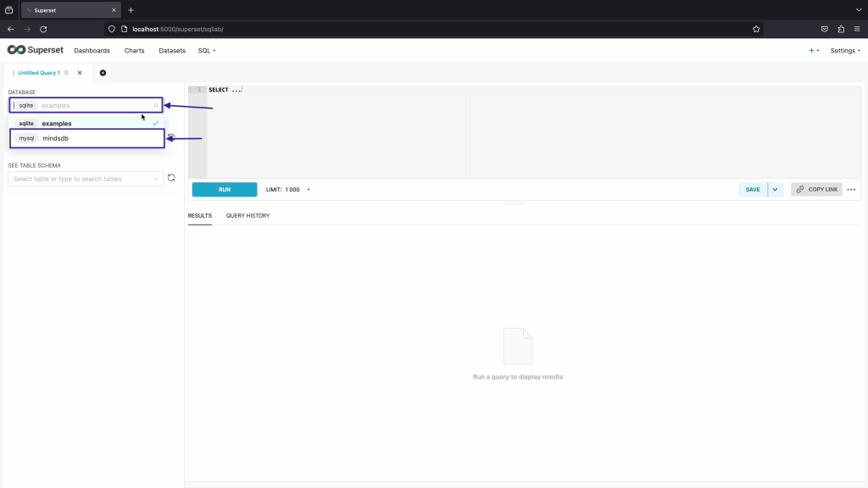This screenshot has height=488, width=868.
Task: Expand the Save button's arrow menu
Action: (775, 190)
